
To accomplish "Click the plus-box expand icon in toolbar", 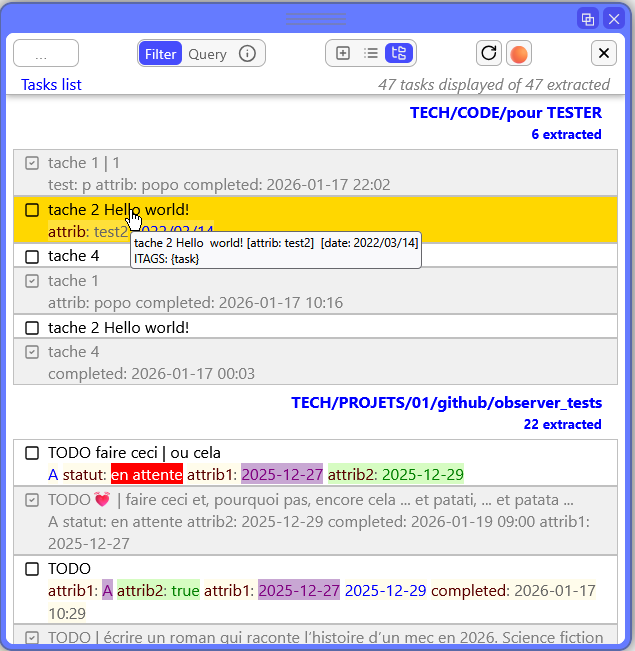I will coord(343,54).
